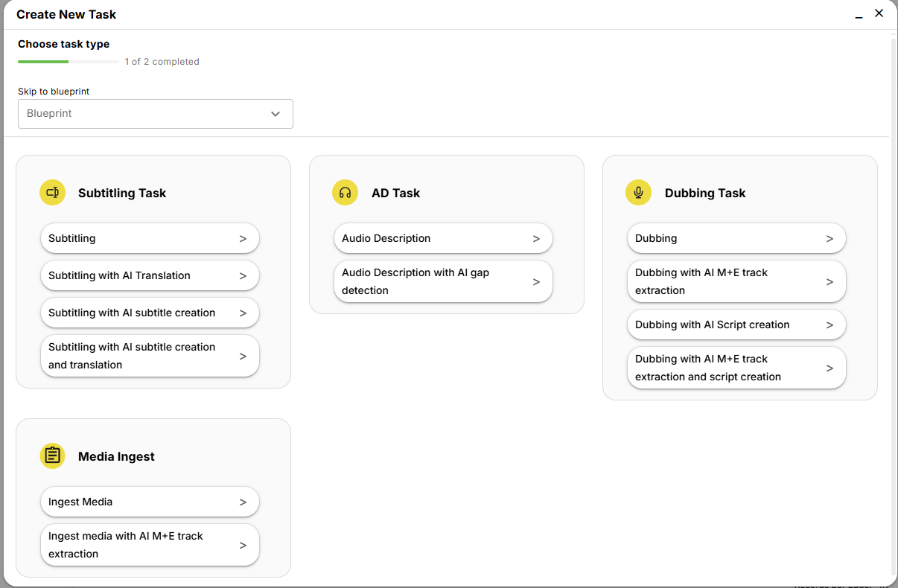The image size is (898, 588).
Task: Click the AD Task headphones icon
Action: coord(345,193)
